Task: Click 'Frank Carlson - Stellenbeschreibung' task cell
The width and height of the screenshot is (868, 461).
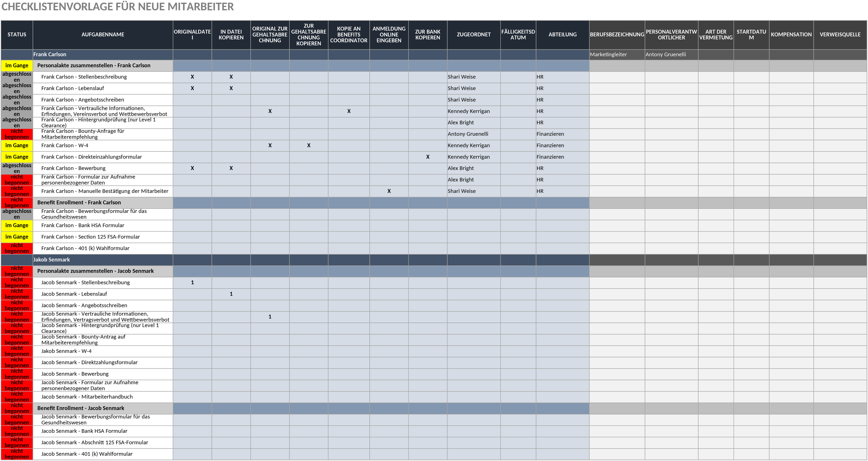Action: (x=103, y=77)
